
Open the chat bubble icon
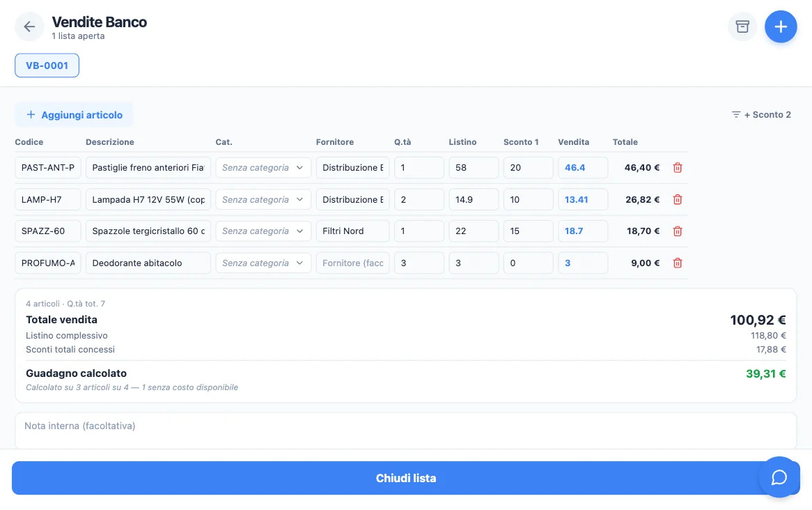pos(779,477)
